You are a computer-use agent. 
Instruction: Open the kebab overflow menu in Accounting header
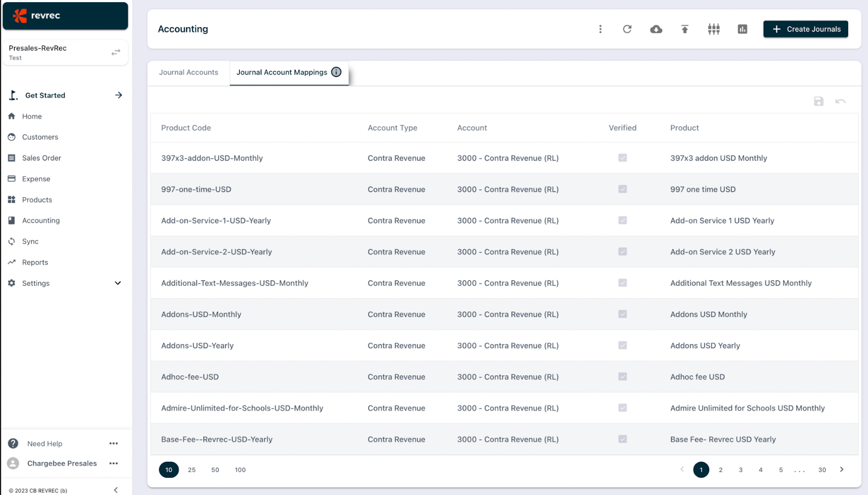tap(601, 29)
